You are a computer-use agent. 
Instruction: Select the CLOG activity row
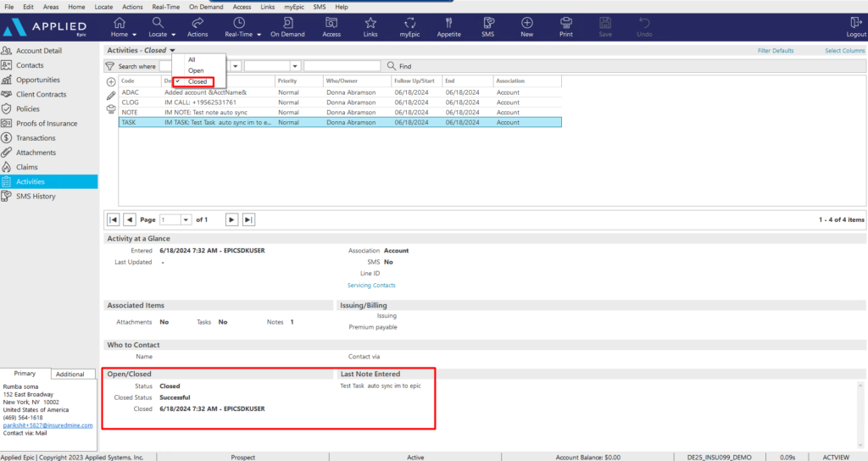(340, 103)
